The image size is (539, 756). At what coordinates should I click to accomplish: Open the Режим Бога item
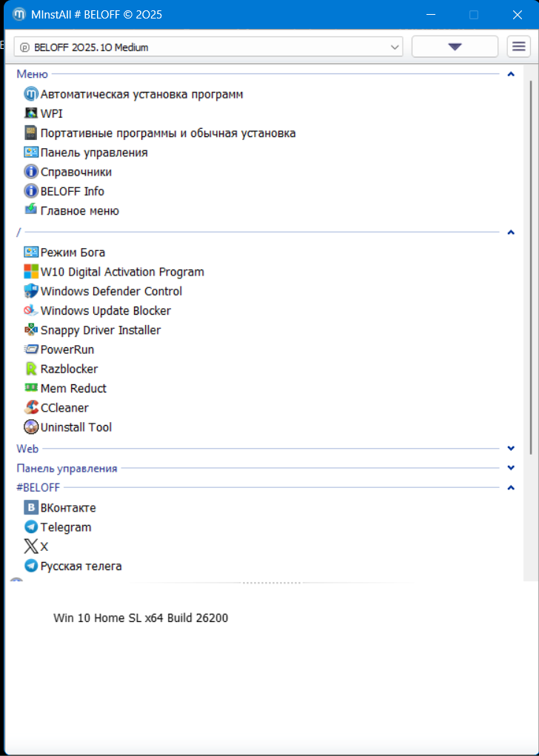[73, 252]
